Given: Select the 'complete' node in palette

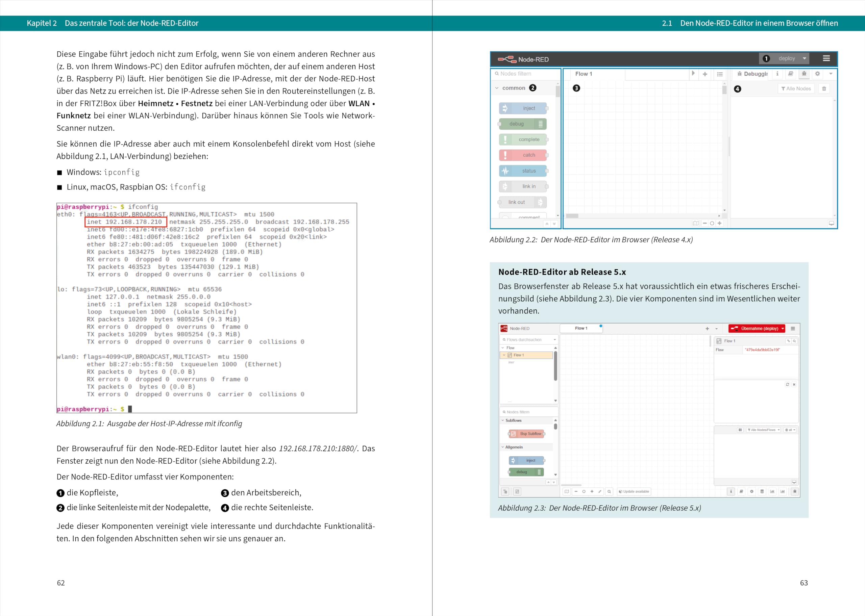Looking at the screenshot, I should pos(523,139).
